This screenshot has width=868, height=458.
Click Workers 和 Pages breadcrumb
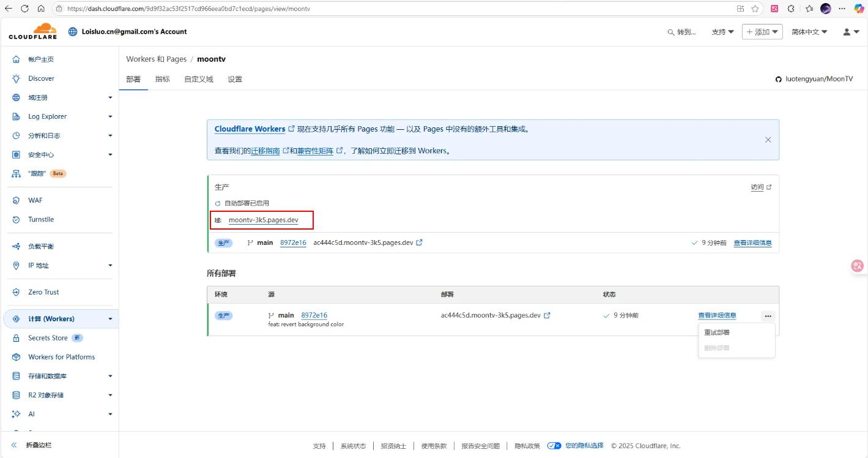156,59
